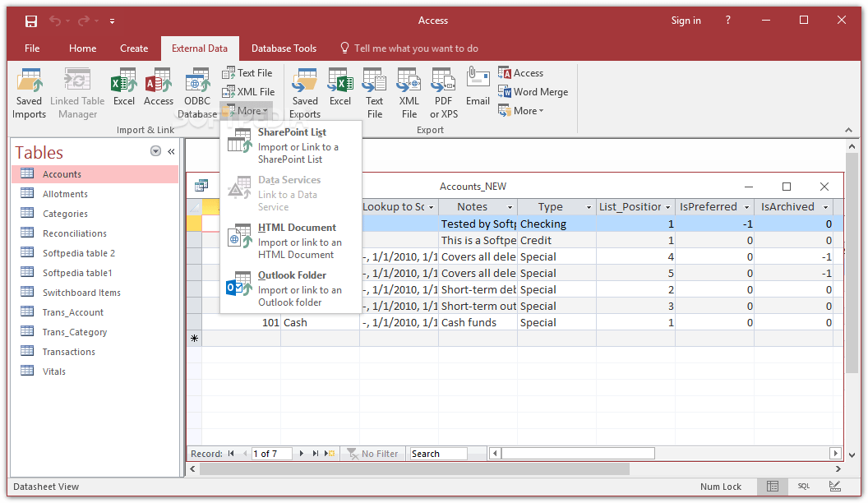The image size is (868, 503).
Task: Select the Categories table
Action: pos(95,214)
